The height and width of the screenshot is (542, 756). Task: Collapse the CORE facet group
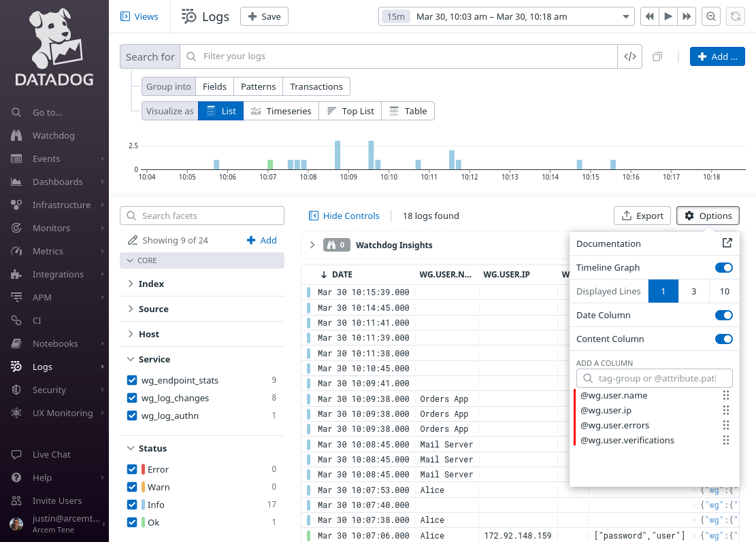tap(201, 260)
